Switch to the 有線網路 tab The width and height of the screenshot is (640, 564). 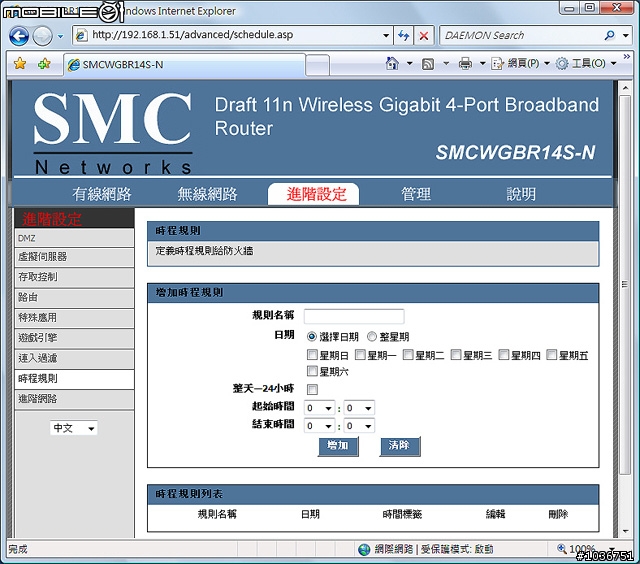coord(102,194)
